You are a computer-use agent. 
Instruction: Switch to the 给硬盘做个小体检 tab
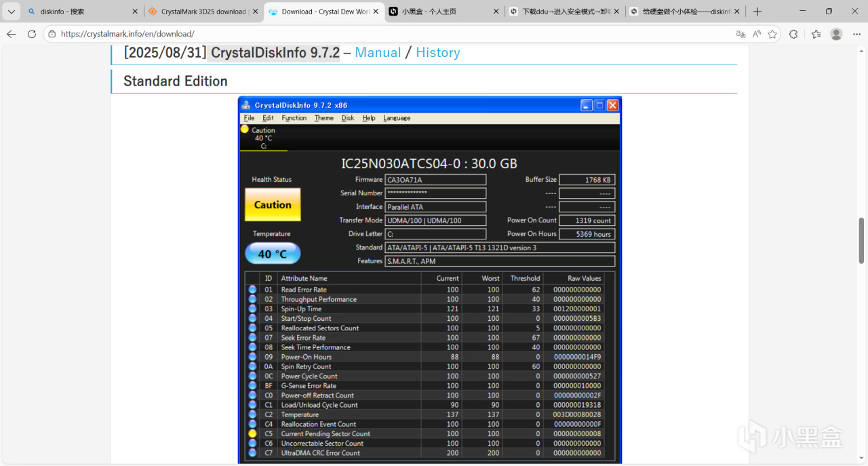tap(685, 12)
